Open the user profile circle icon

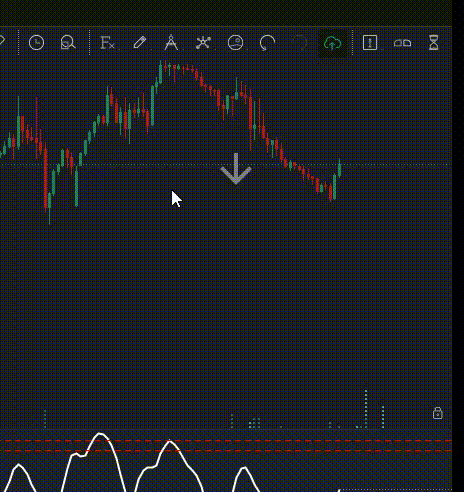[x=235, y=43]
